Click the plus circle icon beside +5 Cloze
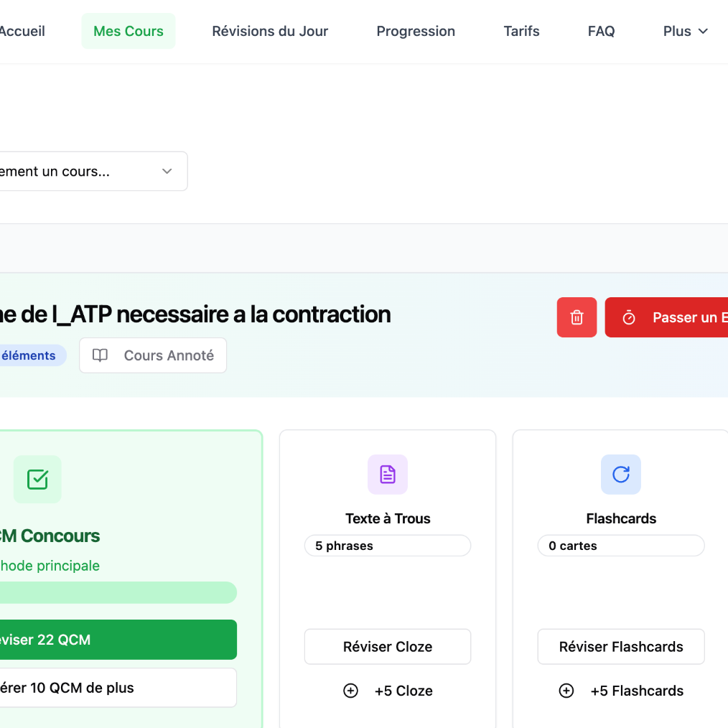This screenshot has width=728, height=728. pyautogui.click(x=350, y=691)
